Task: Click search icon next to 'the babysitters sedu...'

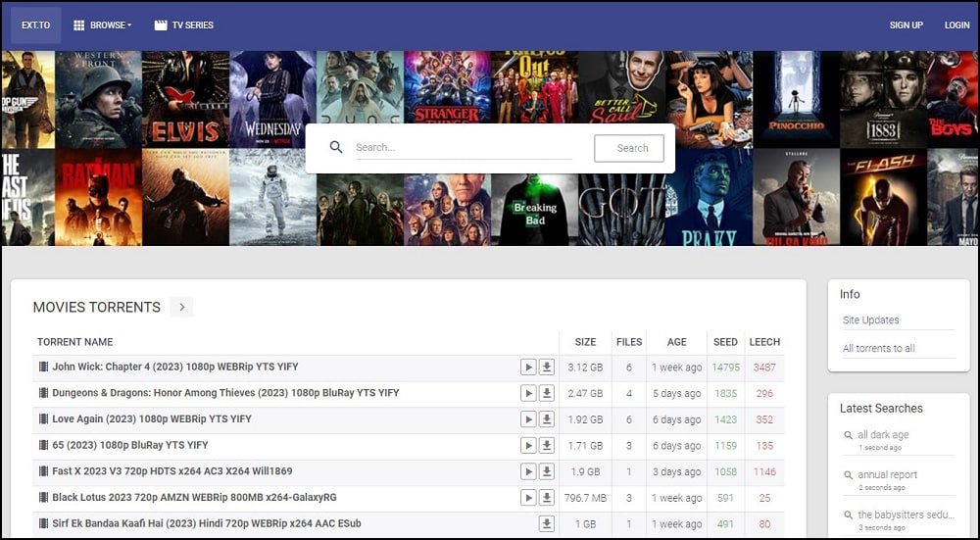Action: point(848,515)
